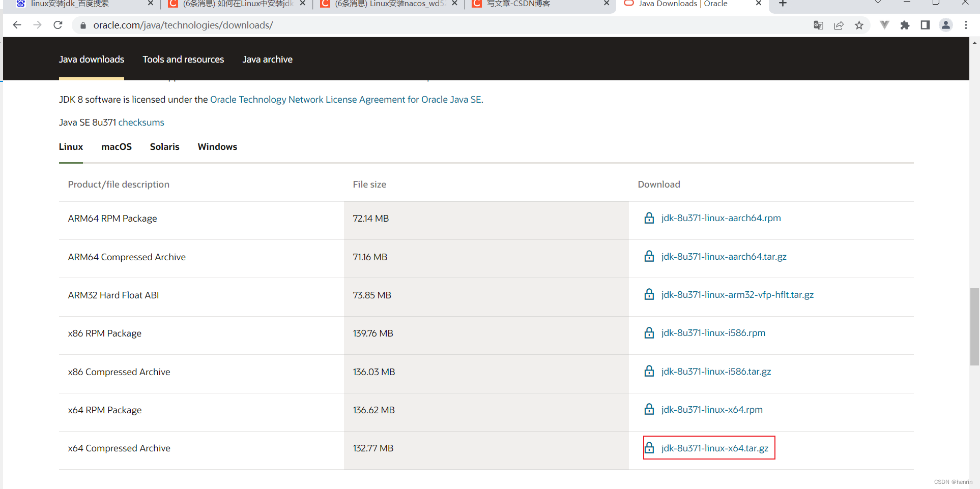This screenshot has height=489, width=980.
Task: Click lock icon beside arm32-vfp-hflt download
Action: 649,294
